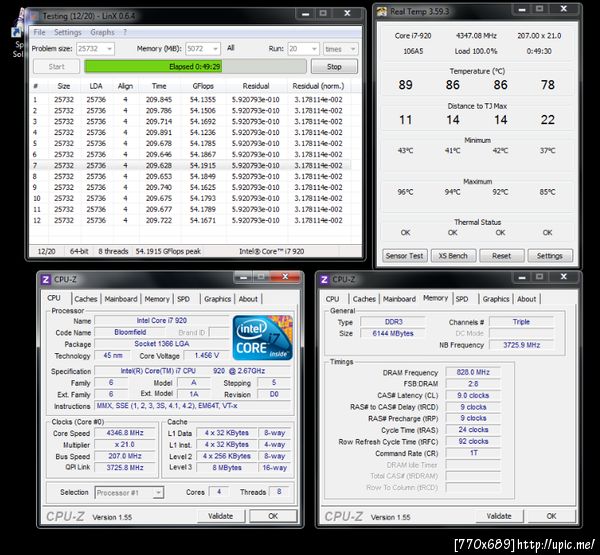Switch to Caches tab in right CPU-Z
The width and height of the screenshot is (600, 555).
(364, 299)
